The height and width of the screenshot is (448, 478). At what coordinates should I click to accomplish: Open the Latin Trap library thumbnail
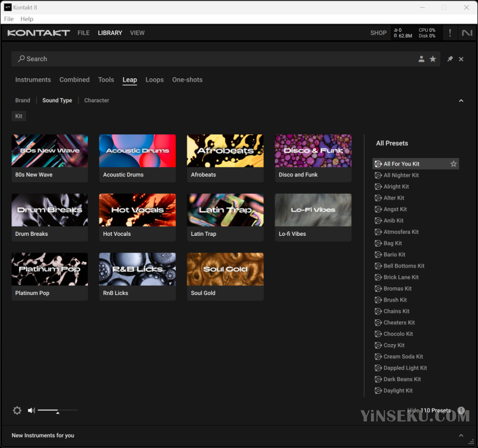(x=225, y=217)
